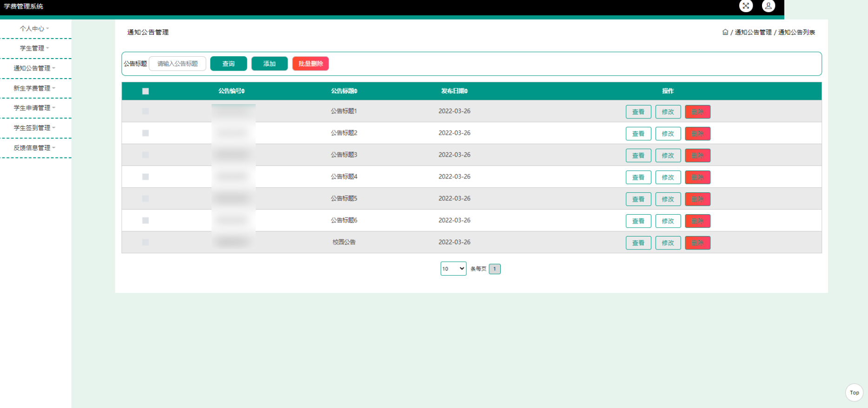868x408 pixels.
Task: Edit 公告标题5 with 修改 button
Action: (x=668, y=199)
